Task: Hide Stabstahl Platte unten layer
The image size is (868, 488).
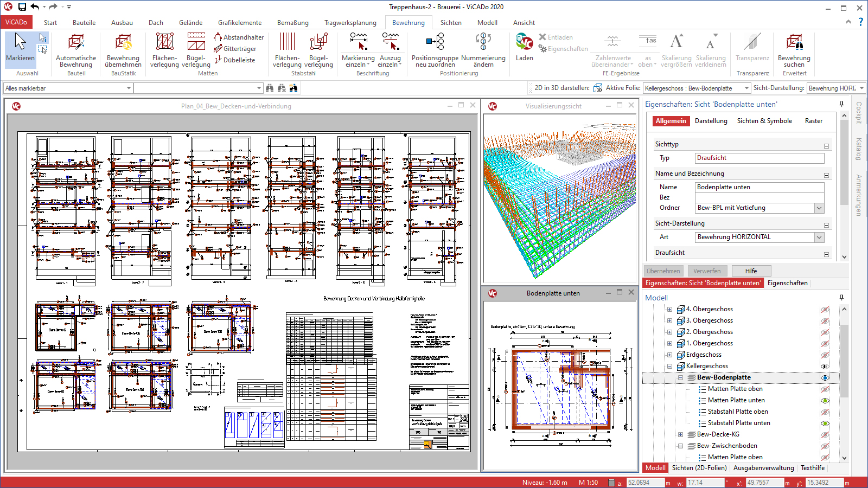Action: (x=825, y=423)
